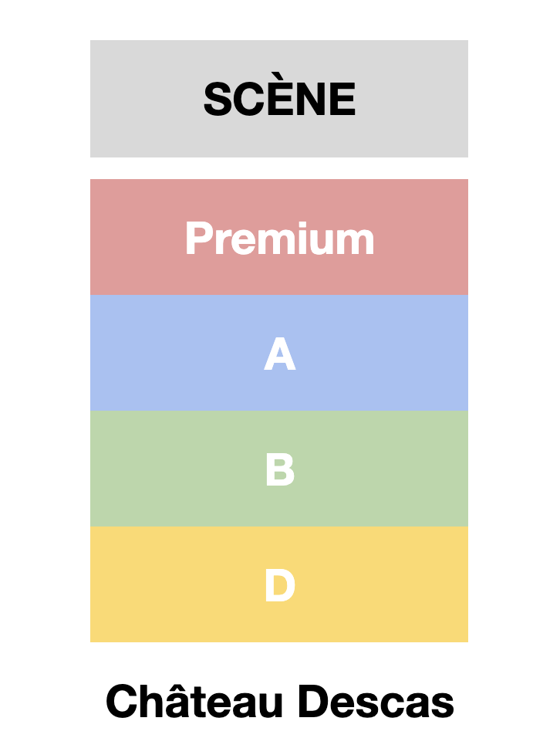Viewport: 560px width, 755px height.
Task: Click the white letter D label
Action: tap(279, 586)
